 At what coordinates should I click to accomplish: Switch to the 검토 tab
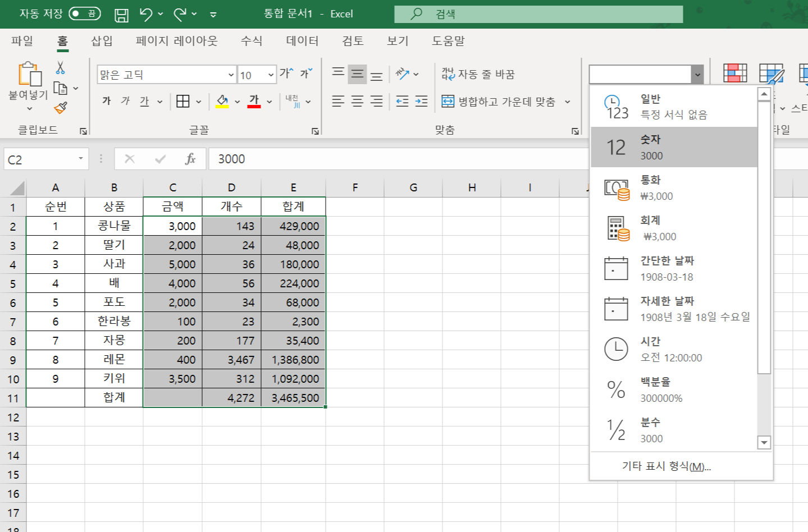point(353,41)
